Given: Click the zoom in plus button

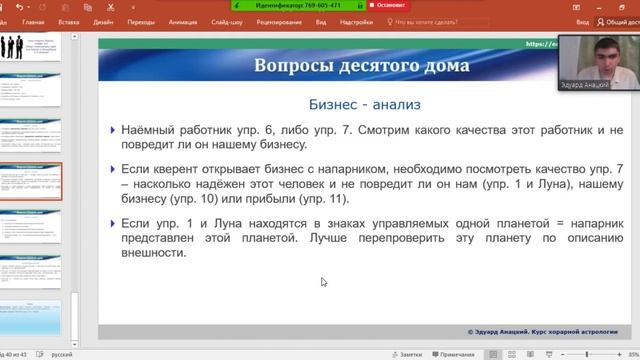Looking at the screenshot, I should click(620, 355).
